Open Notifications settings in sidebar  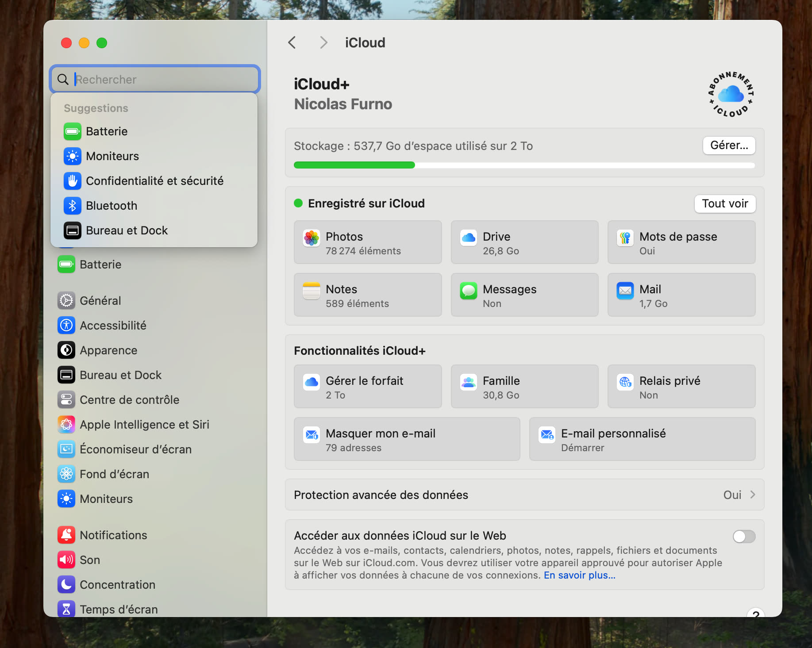point(113,535)
